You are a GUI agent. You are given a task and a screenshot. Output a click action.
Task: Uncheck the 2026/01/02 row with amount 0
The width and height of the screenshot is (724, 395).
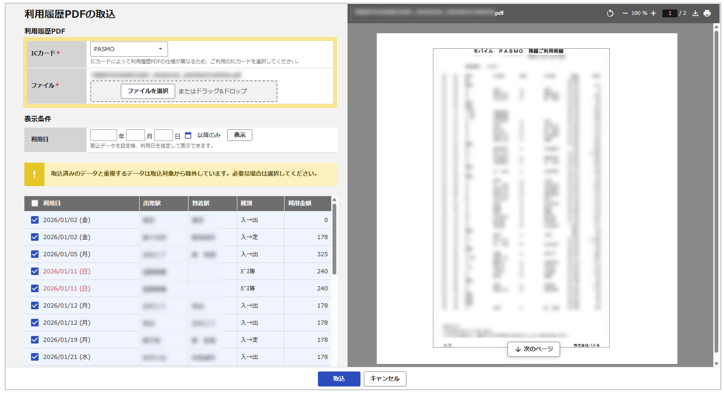click(35, 220)
